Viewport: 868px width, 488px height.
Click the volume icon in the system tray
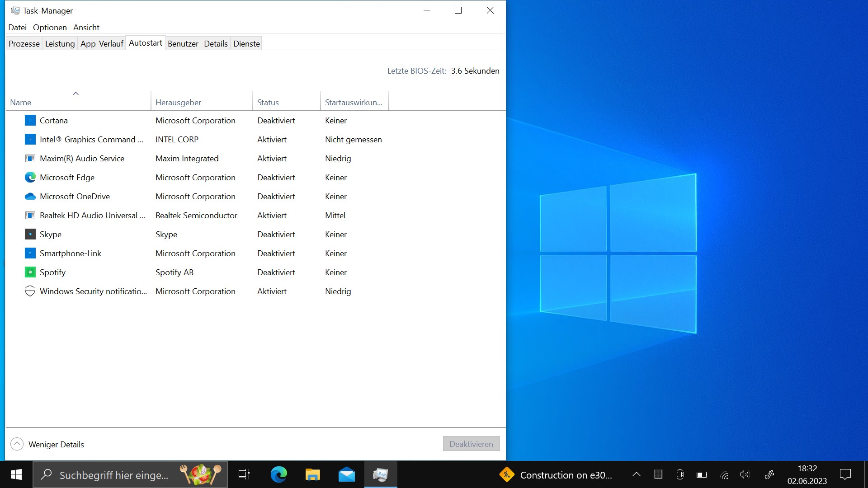tap(744, 474)
